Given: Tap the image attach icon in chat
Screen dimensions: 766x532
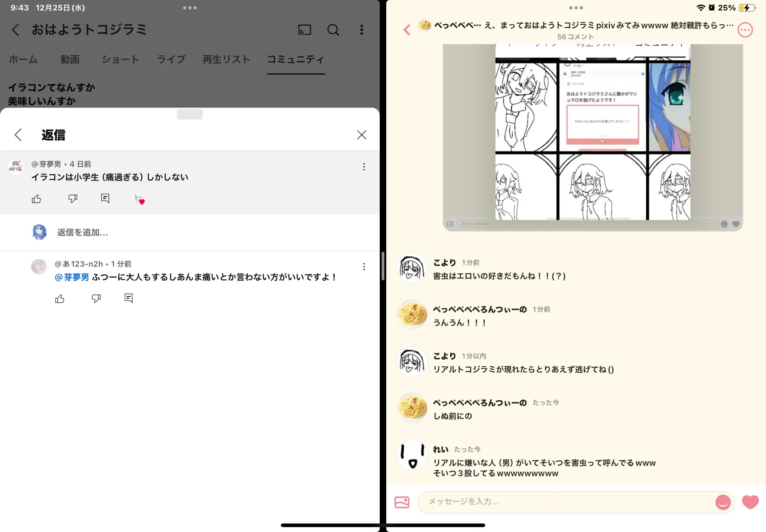Looking at the screenshot, I should click(402, 502).
